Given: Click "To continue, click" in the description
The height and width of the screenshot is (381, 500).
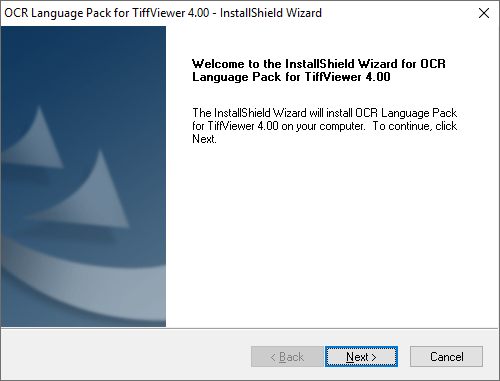Looking at the screenshot, I should click(x=415, y=126).
